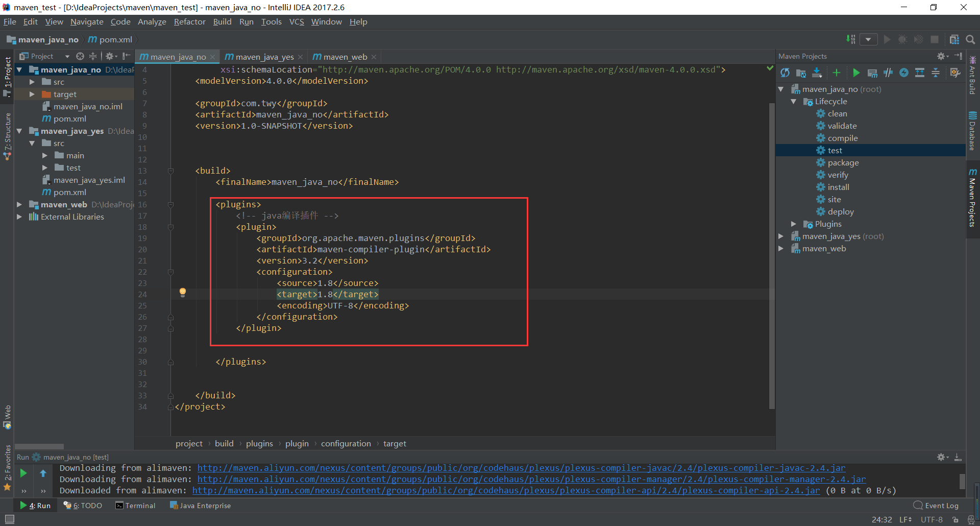Open Search Everywhere magnifier
The height and width of the screenshot is (526, 980).
970,39
